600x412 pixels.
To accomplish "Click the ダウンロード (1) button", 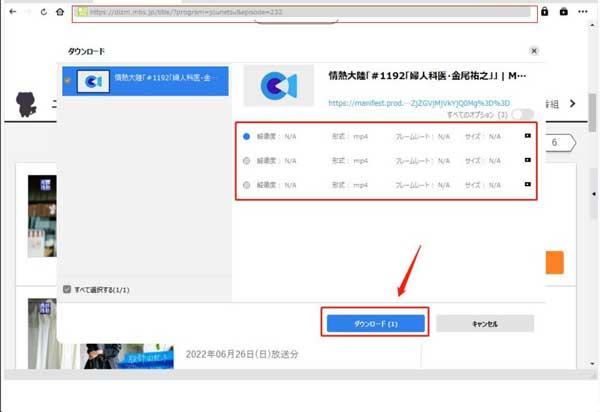I will click(x=376, y=324).
